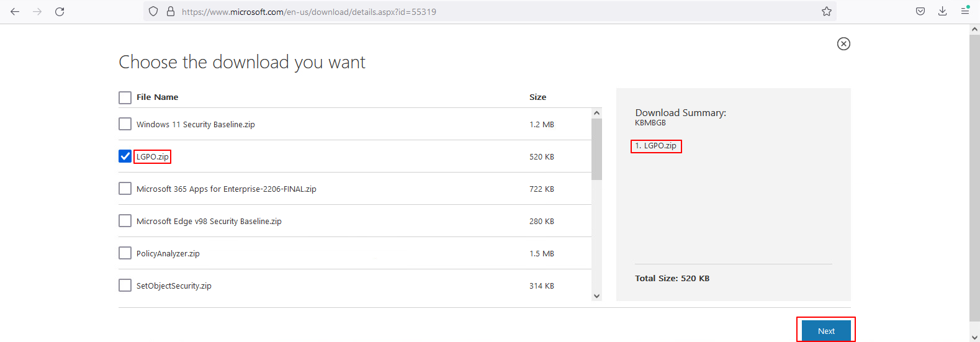This screenshot has height=342, width=980.
Task: Tick the PolicyAnalyzer.zip checkbox
Action: click(x=125, y=253)
